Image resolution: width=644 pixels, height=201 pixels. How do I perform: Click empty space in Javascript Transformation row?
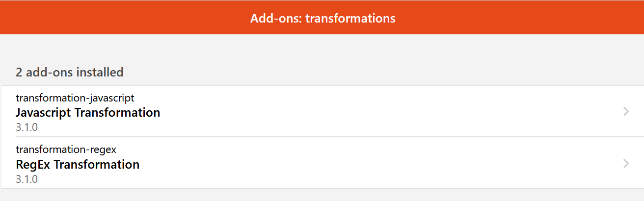[368, 112]
